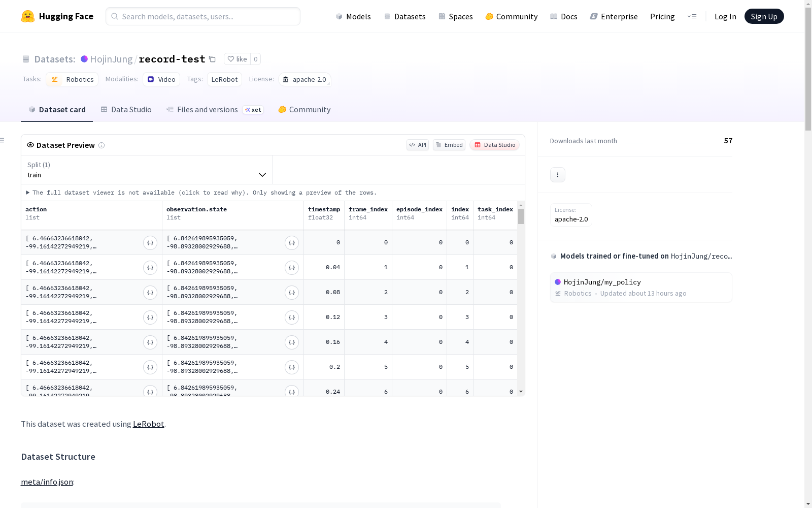Expand the full dataset viewer unavailable notice
This screenshot has height=508, width=812.
(x=201, y=193)
